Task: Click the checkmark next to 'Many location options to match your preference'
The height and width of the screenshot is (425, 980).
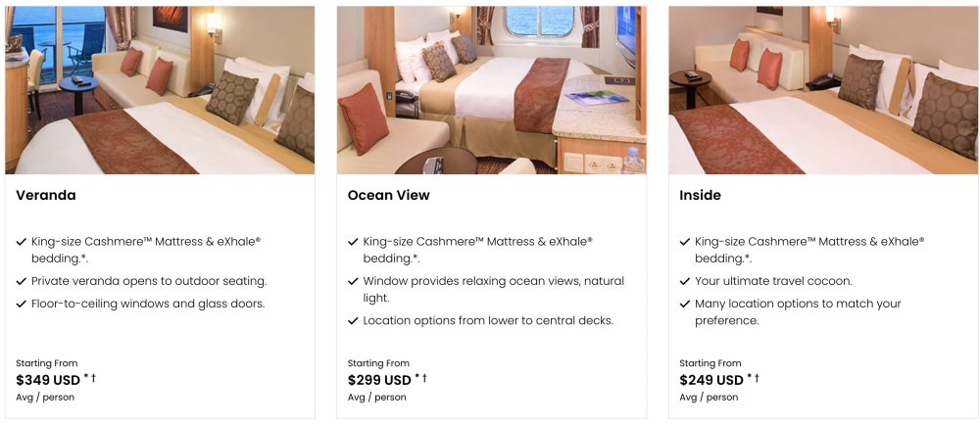Action: coord(685,304)
